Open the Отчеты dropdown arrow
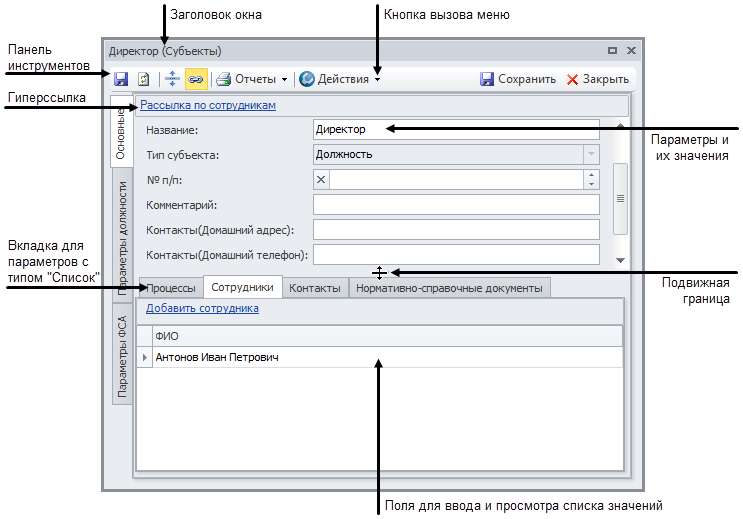This screenshot has height=519, width=743. tap(284, 79)
